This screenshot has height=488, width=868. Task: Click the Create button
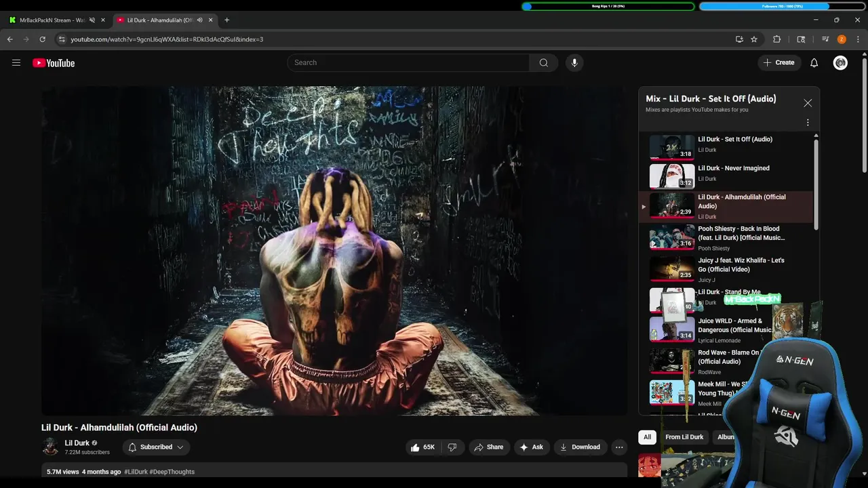[779, 62]
